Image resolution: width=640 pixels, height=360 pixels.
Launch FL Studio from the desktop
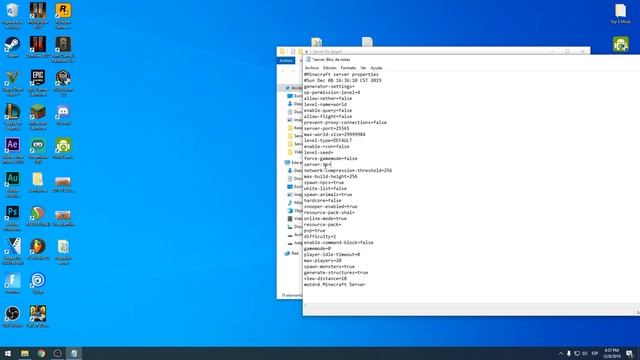click(38, 249)
